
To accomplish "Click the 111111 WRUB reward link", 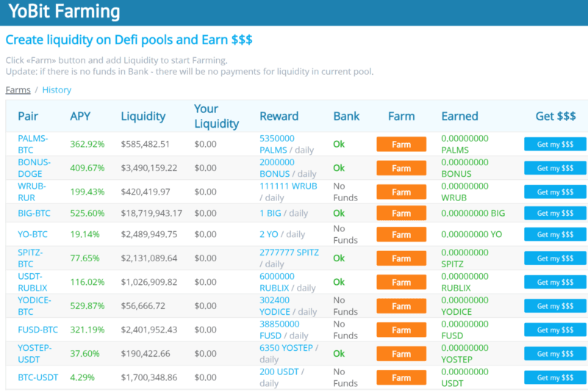I will (x=288, y=186).
